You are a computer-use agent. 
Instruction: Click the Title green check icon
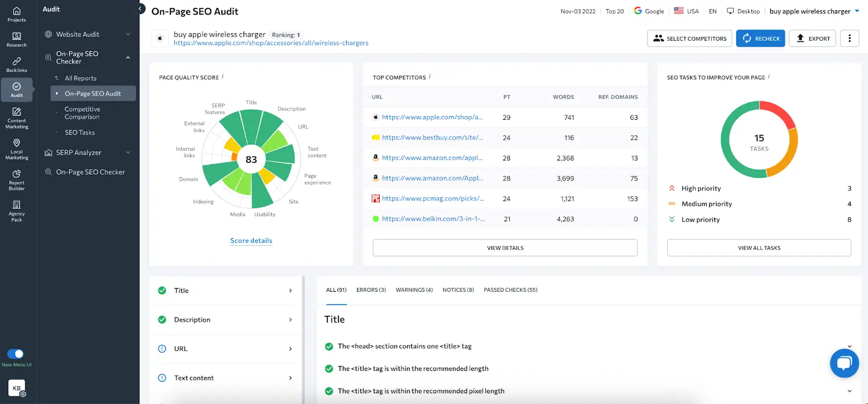(162, 291)
